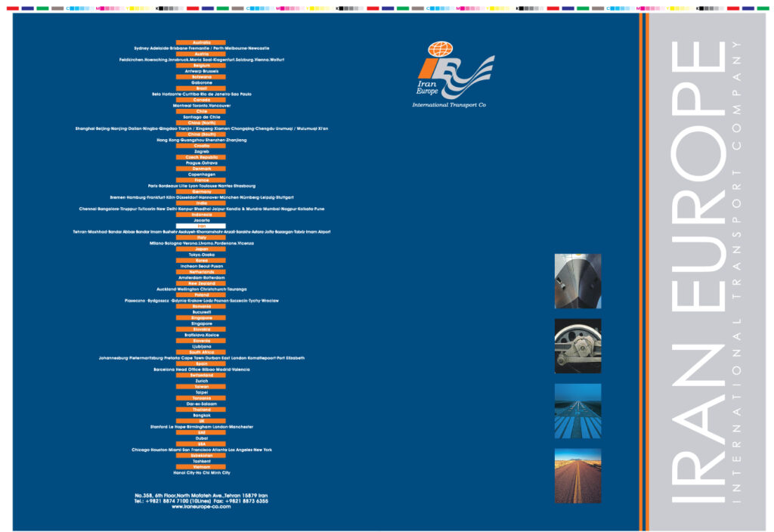Click the orange "Tanzania" country label
Viewport: 774px width, 532px height.
point(201,397)
